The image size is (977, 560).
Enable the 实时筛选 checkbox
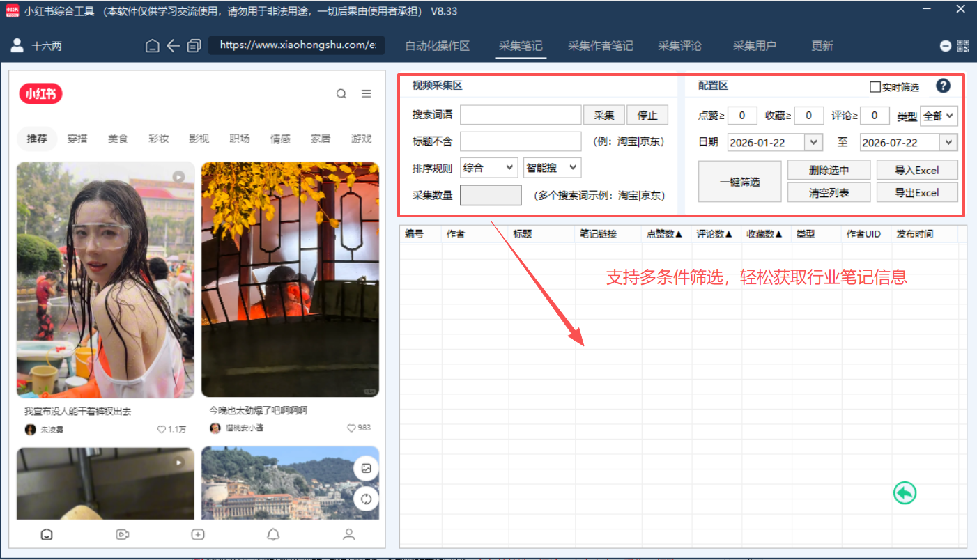(875, 87)
